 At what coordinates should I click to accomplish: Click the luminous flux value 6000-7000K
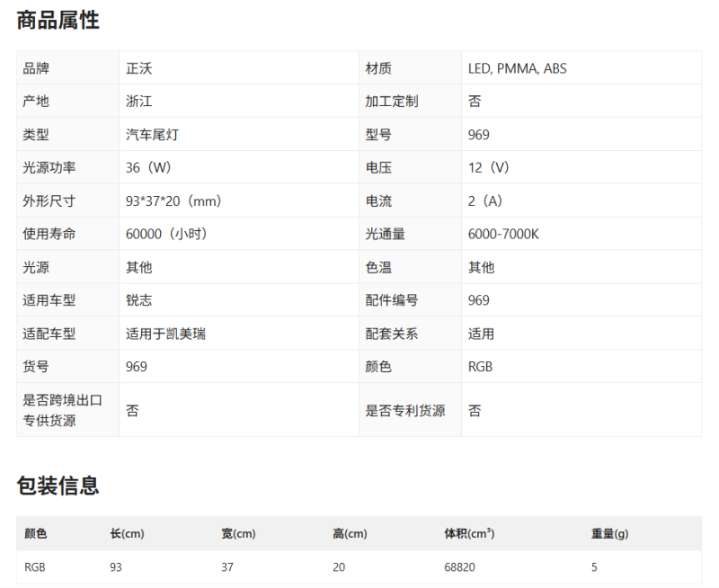[503, 234]
